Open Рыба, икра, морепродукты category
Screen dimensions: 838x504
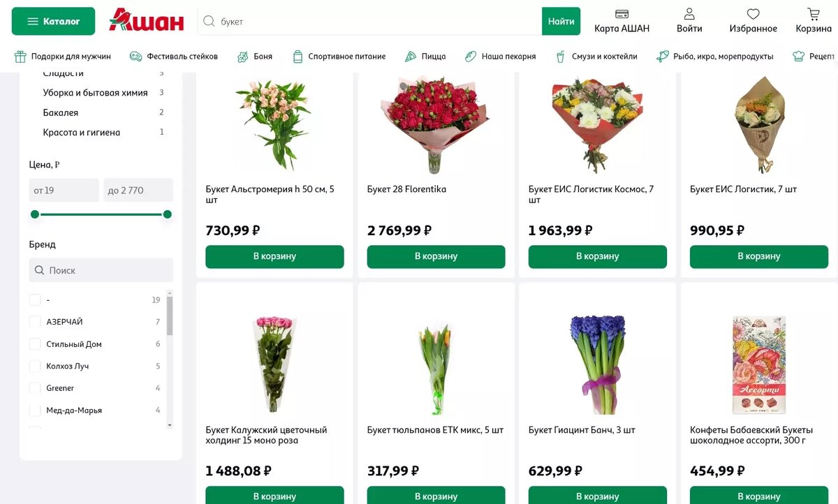(x=662, y=56)
